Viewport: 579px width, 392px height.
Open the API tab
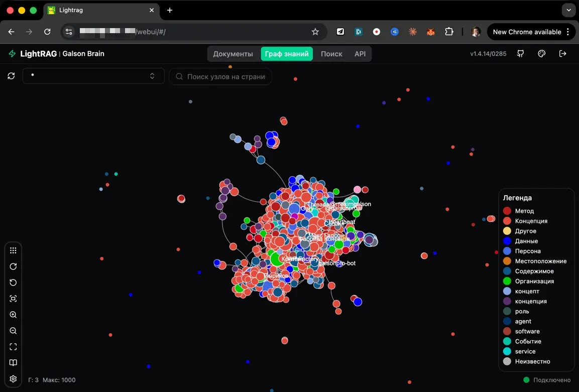tap(360, 54)
